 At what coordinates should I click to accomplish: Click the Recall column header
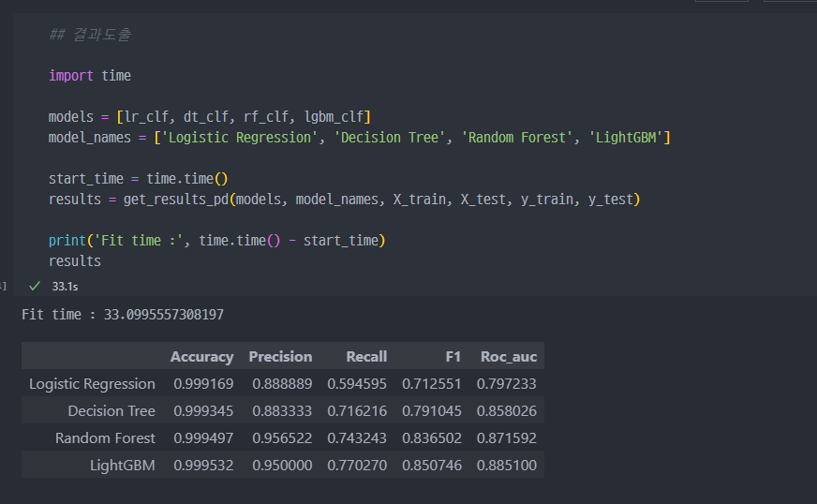[x=366, y=357]
